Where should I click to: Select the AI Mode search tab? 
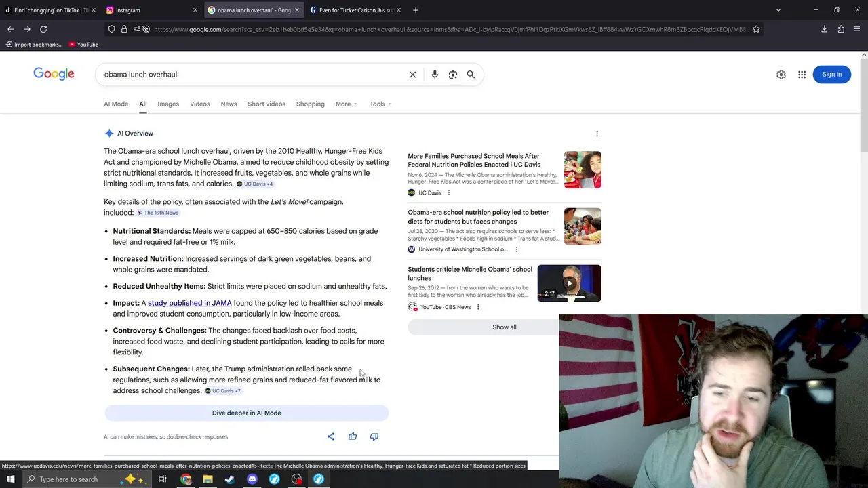point(116,104)
